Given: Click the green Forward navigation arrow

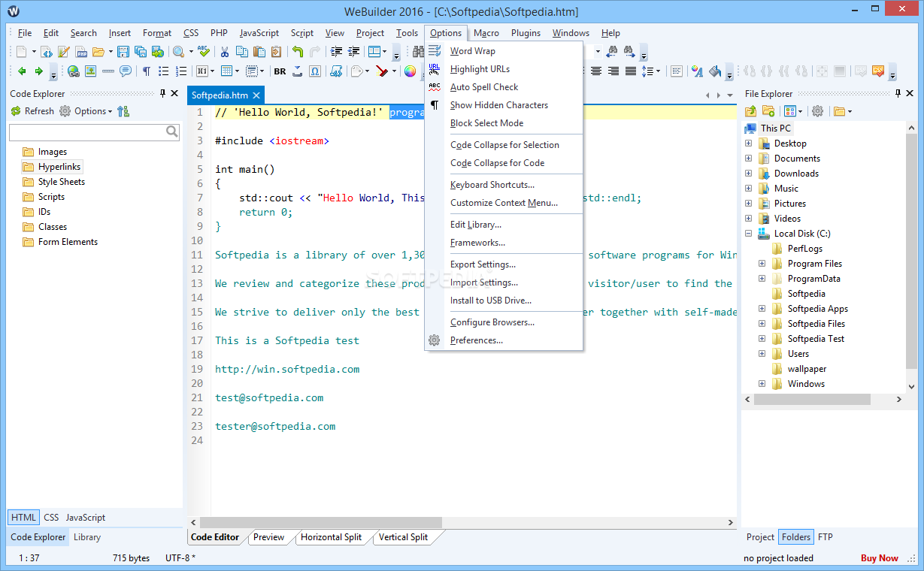Looking at the screenshot, I should pos(38,71).
